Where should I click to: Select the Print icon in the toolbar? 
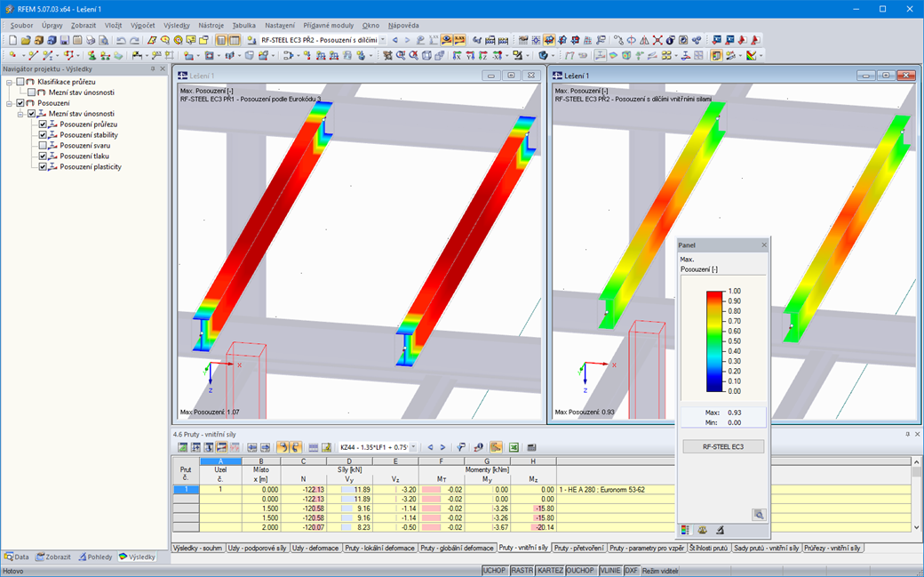91,41
